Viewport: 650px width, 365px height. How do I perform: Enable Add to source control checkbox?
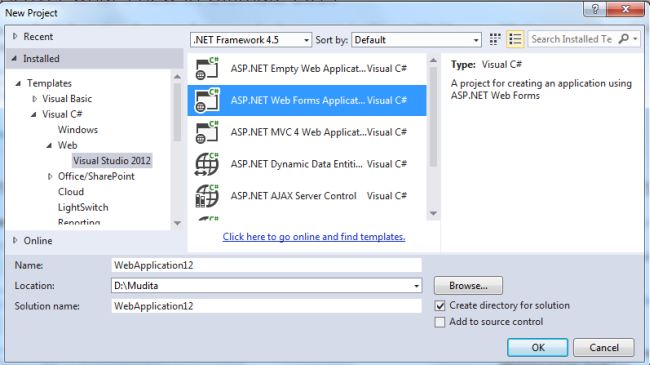coord(440,322)
